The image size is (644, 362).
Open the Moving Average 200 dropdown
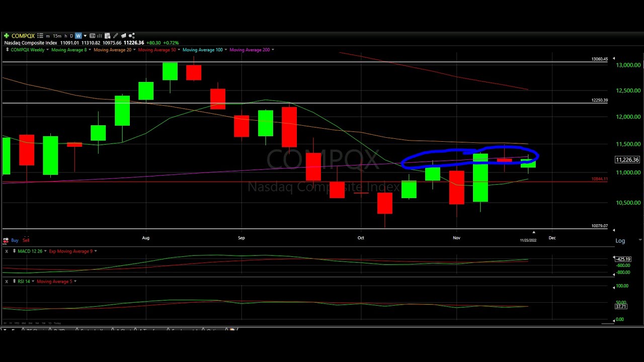[x=273, y=50]
